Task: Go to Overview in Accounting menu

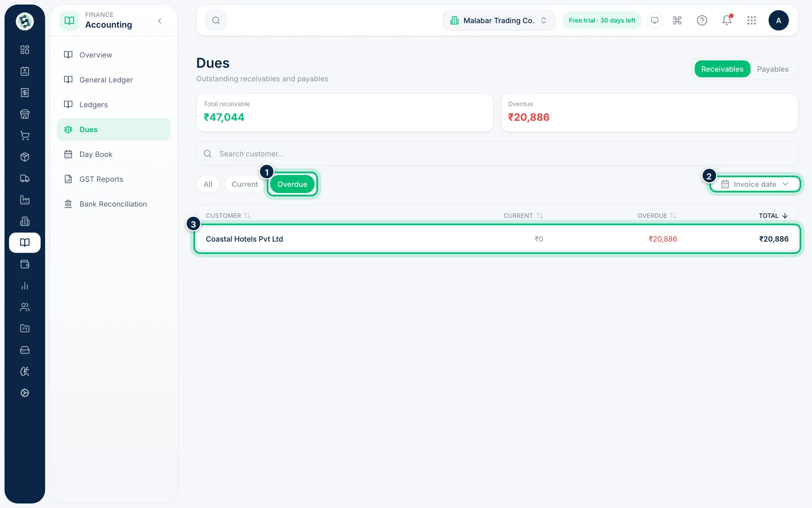Action: (x=114, y=55)
